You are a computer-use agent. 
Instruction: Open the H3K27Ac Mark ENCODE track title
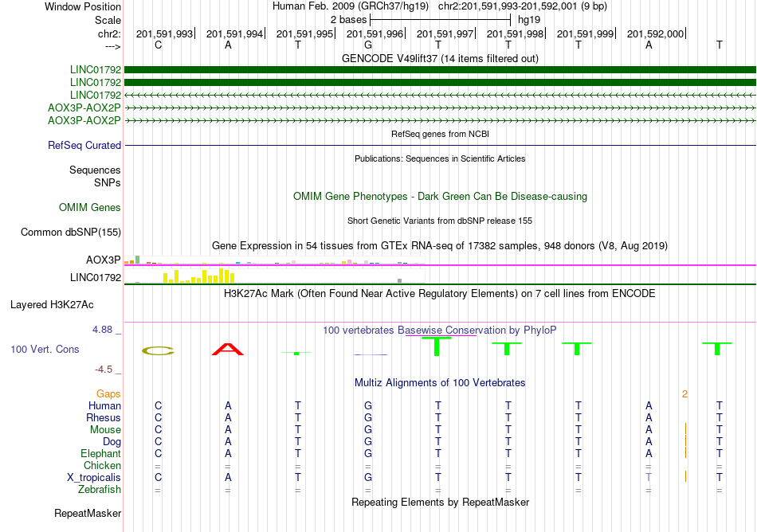point(440,293)
